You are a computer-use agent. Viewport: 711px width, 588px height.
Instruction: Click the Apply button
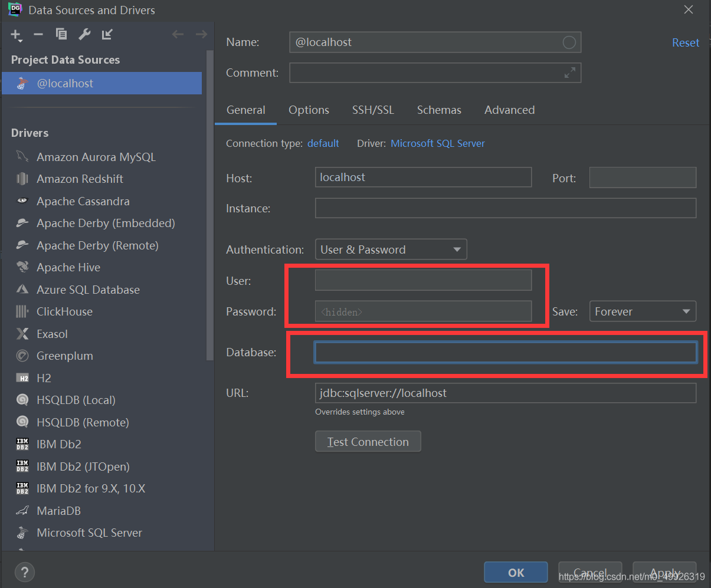(664, 572)
